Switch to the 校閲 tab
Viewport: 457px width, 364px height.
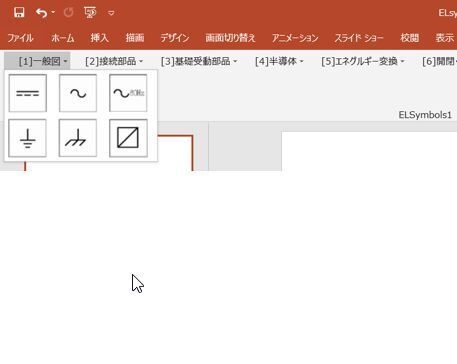coord(409,38)
